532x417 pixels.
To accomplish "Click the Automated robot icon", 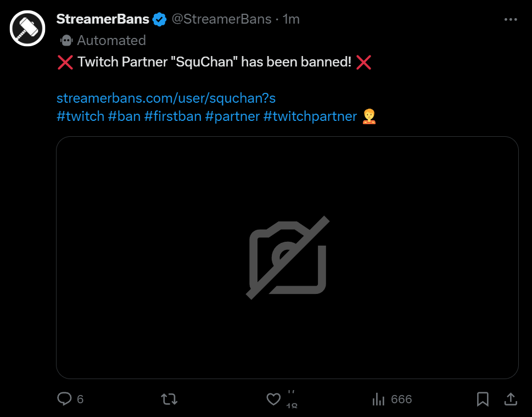I will (x=66, y=40).
